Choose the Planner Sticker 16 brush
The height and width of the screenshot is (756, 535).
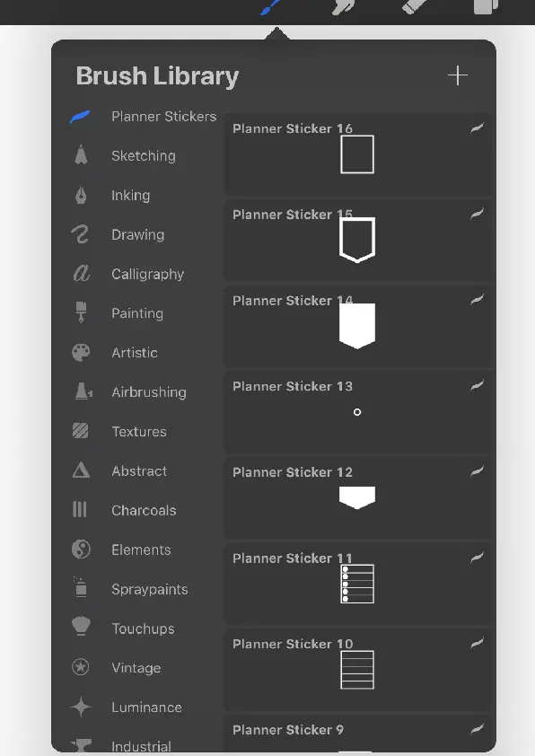[357, 154]
